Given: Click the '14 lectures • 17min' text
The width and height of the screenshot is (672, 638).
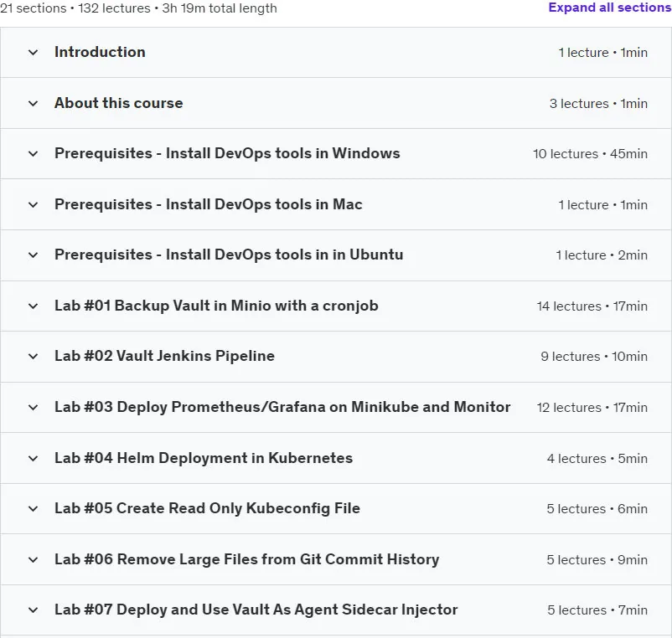Looking at the screenshot, I should [x=592, y=306].
